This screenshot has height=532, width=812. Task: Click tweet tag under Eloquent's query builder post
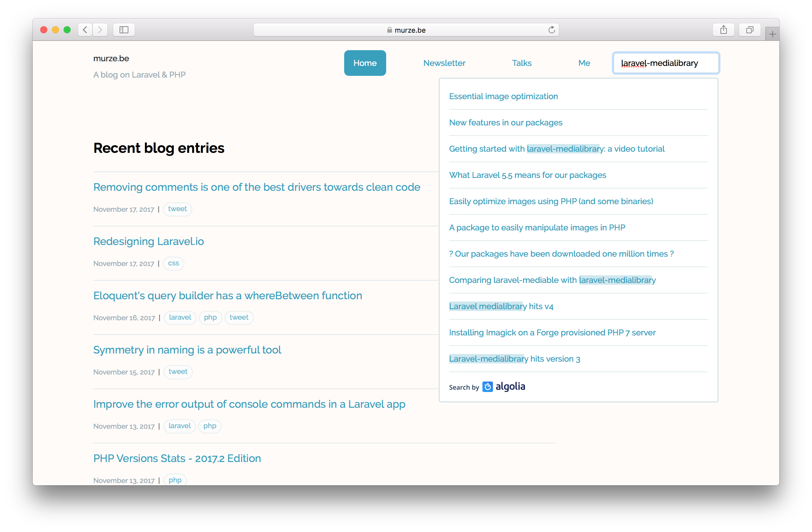239,318
